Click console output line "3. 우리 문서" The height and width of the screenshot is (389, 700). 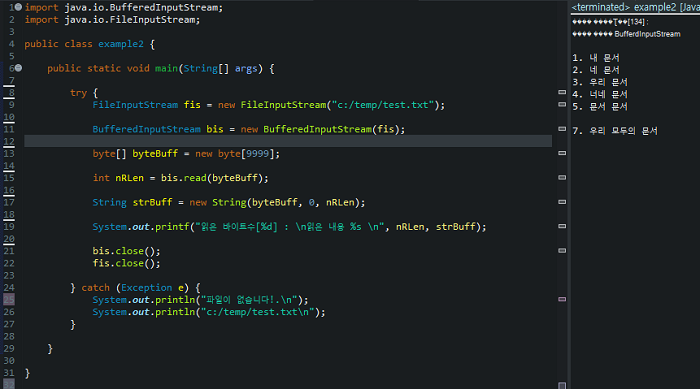tap(600, 82)
